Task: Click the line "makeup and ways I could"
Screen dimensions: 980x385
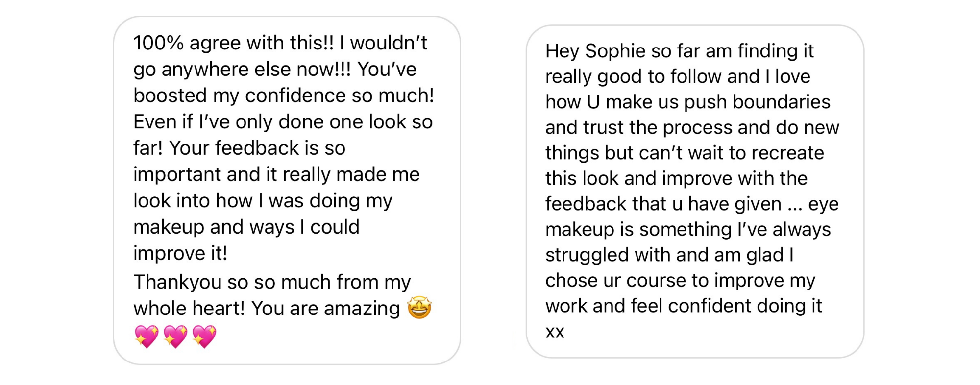Action: click(x=246, y=227)
